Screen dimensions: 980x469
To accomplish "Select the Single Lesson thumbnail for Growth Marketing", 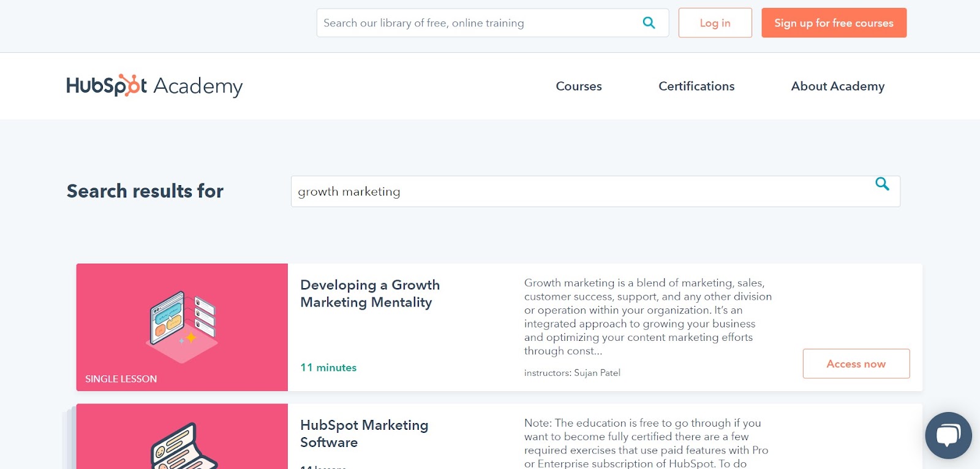I will 182,327.
